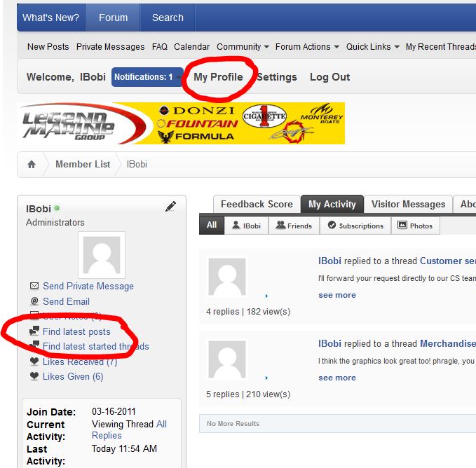Open the Quick Links dropdown
Viewport: 476px width, 468px height.
point(372,47)
